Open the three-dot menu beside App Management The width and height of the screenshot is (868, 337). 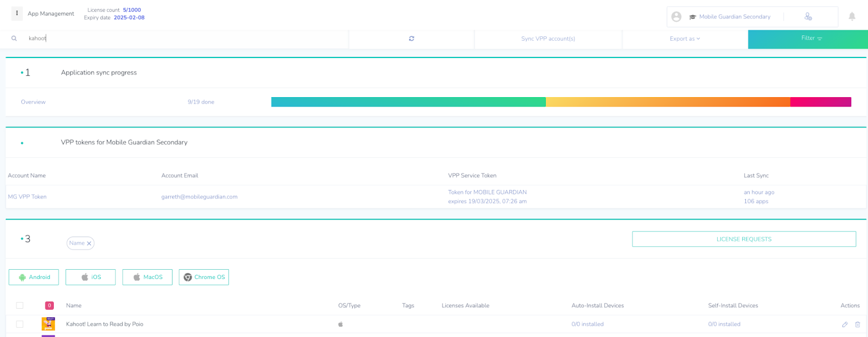17,14
